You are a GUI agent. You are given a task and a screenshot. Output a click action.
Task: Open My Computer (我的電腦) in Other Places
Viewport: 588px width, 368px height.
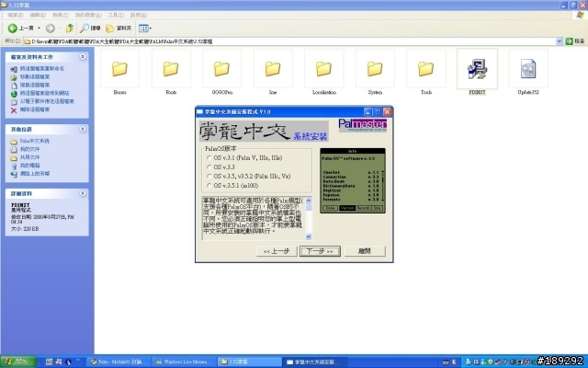[29, 166]
